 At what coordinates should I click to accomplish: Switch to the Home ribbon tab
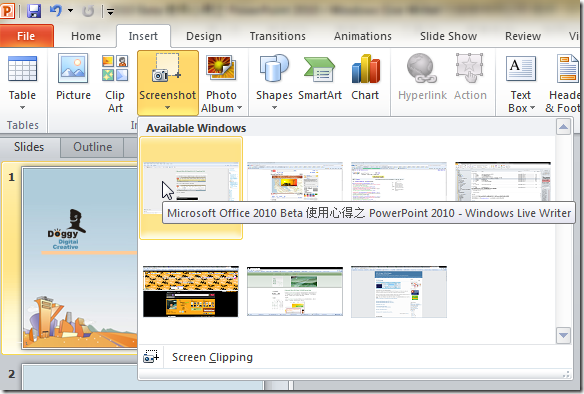pyautogui.click(x=86, y=36)
